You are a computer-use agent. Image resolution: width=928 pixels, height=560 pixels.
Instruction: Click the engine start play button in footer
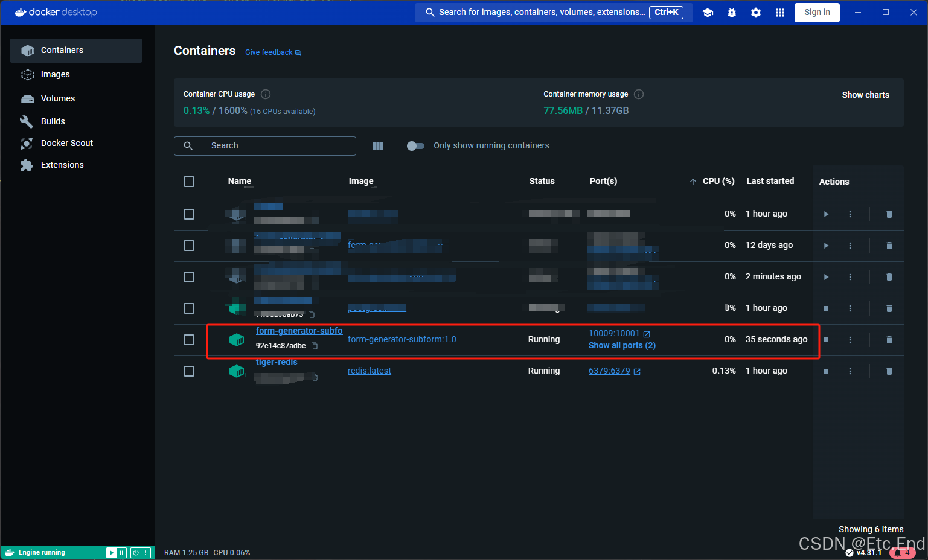[x=111, y=553]
